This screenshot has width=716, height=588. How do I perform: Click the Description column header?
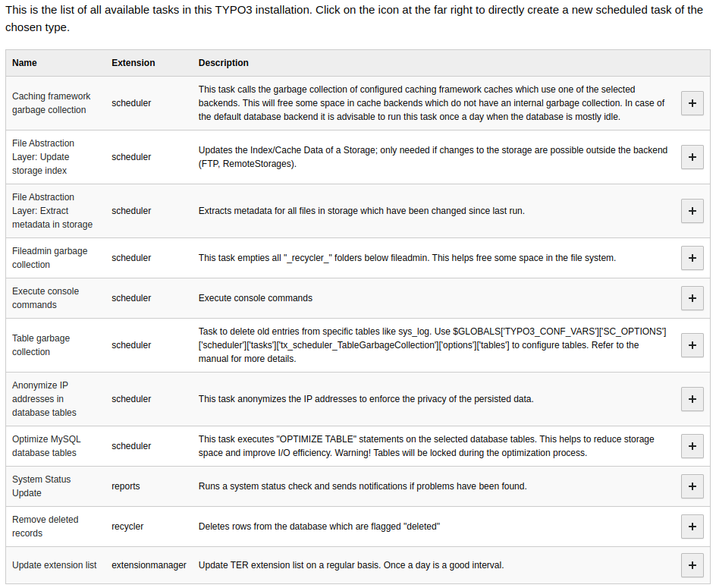223,63
